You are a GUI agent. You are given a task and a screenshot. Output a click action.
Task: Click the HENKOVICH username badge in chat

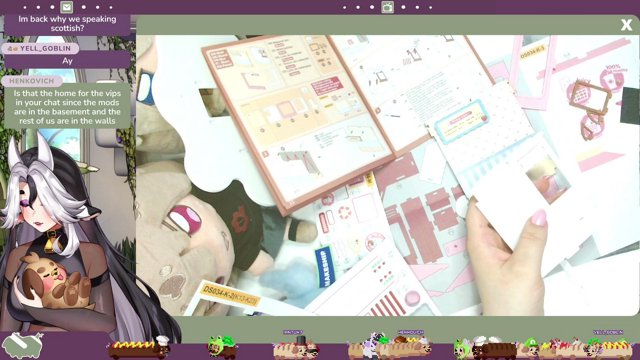pos(32,81)
